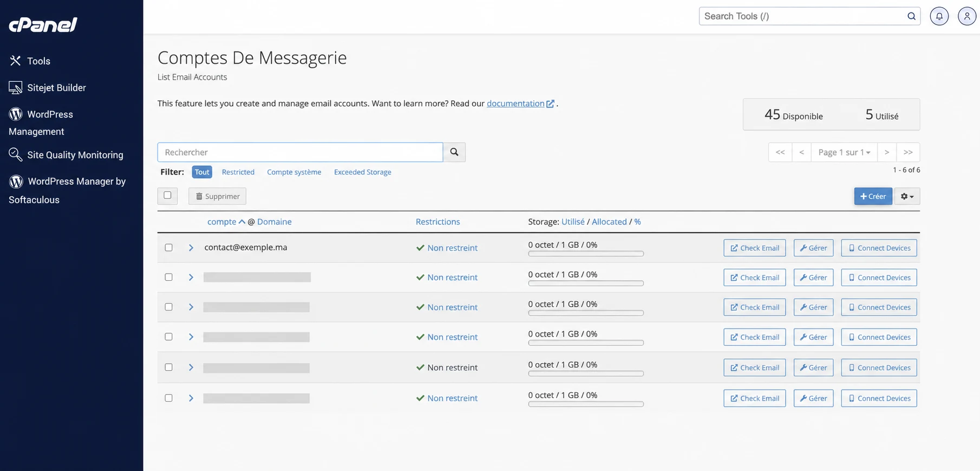The height and width of the screenshot is (471, 980).
Task: Tick the select-all checkbox
Action: 167,196
